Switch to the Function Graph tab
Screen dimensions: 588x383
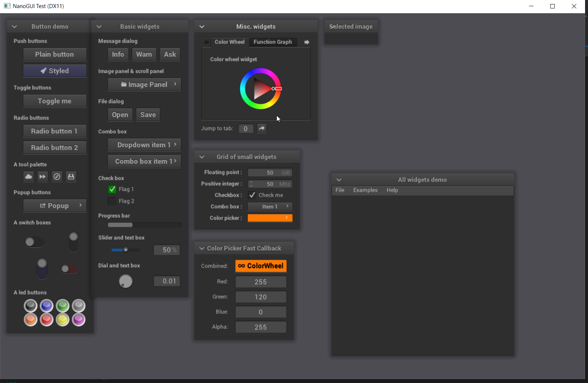tap(273, 42)
